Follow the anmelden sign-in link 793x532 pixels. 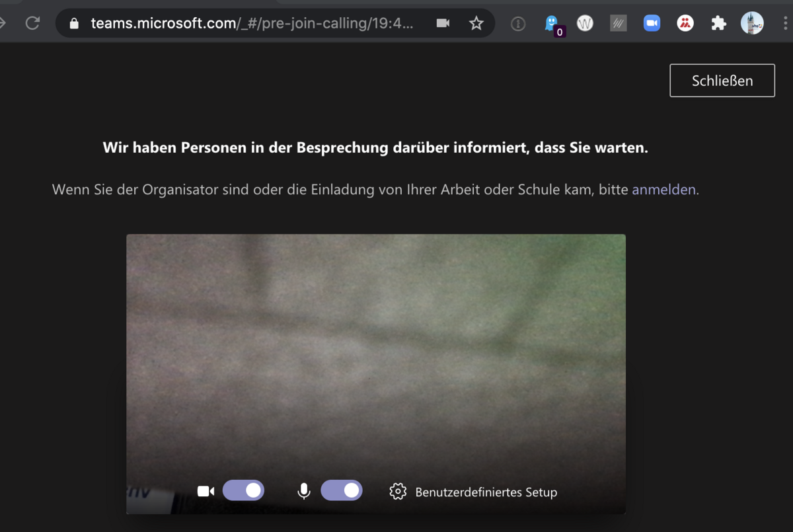tap(663, 190)
